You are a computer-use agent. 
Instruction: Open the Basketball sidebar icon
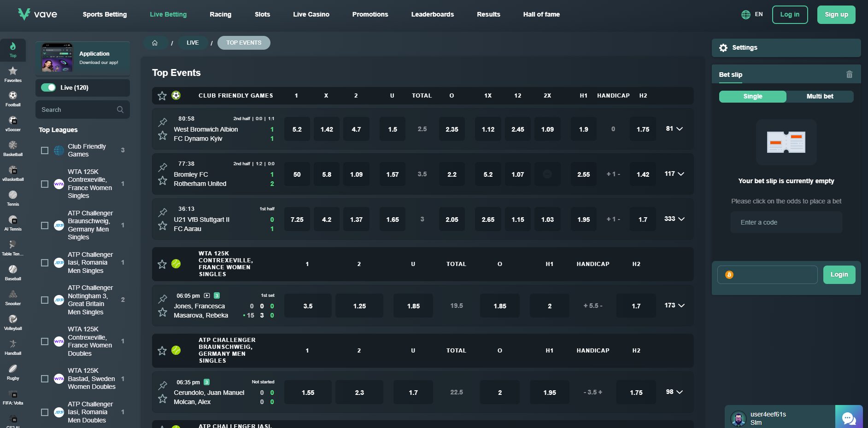tap(13, 146)
